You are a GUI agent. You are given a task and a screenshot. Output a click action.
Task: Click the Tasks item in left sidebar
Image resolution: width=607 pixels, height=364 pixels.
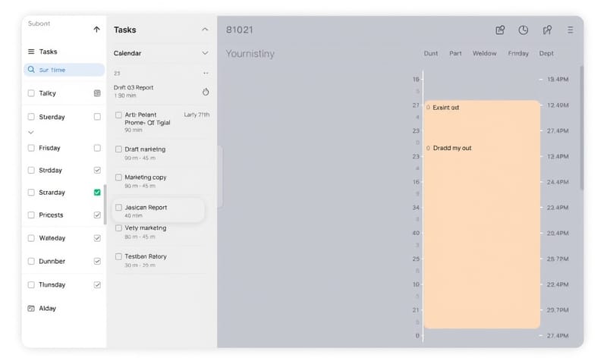[x=48, y=52]
